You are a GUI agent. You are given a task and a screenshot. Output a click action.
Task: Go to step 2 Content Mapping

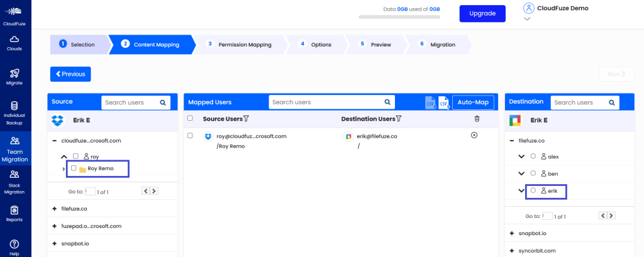pos(151,45)
